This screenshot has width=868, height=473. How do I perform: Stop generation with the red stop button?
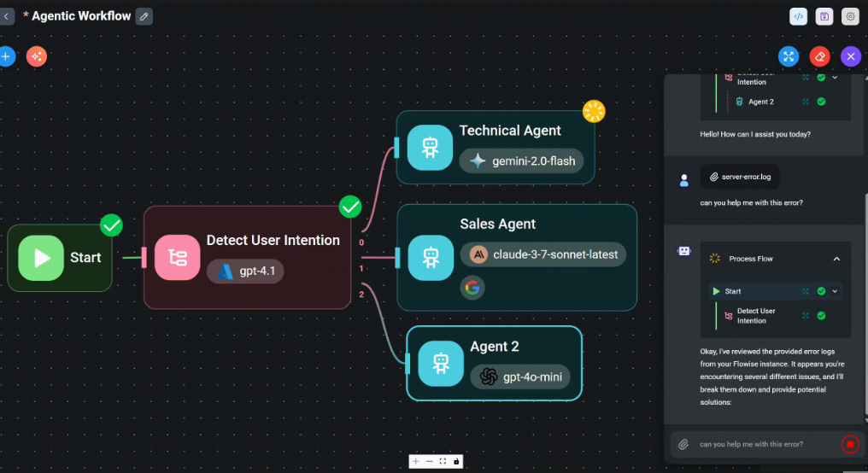(850, 444)
